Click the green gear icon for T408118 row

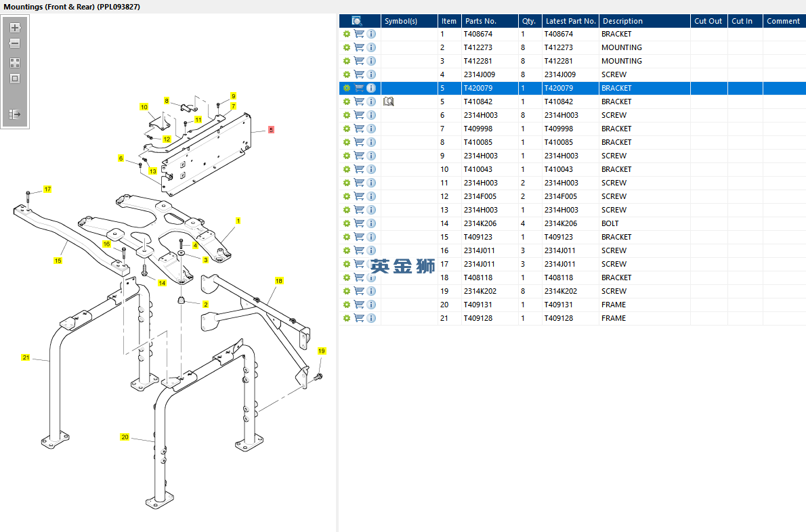[347, 278]
